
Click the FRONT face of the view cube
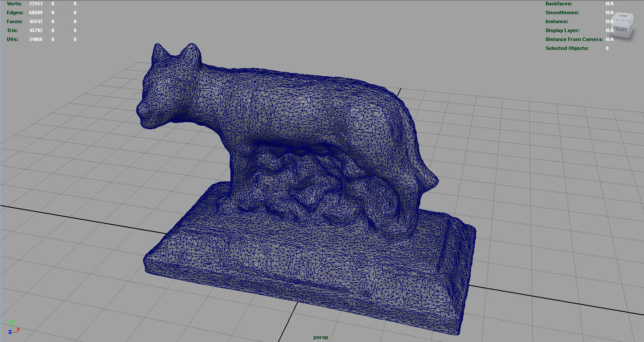coord(620,30)
